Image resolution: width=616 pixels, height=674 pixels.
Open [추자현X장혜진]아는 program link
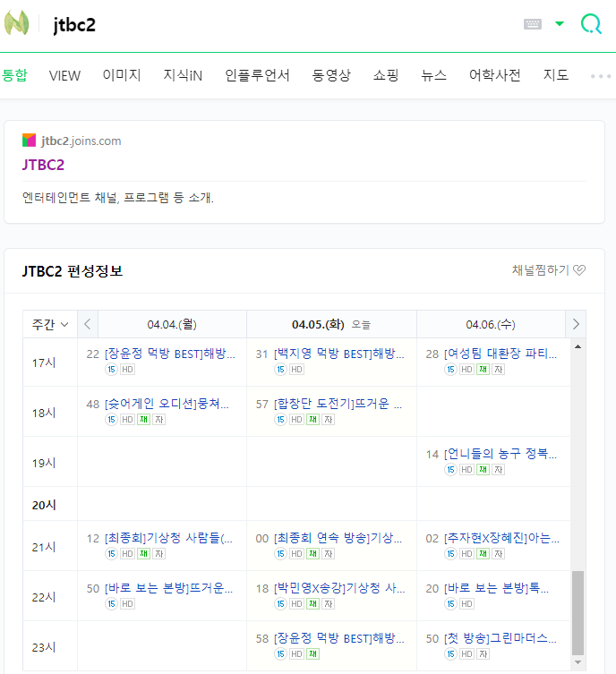pyautogui.click(x=501, y=538)
